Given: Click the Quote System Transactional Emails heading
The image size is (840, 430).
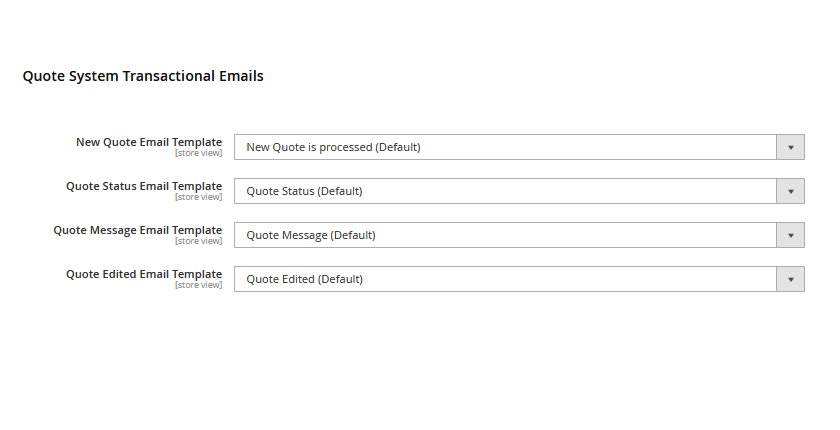Looking at the screenshot, I should [x=143, y=76].
